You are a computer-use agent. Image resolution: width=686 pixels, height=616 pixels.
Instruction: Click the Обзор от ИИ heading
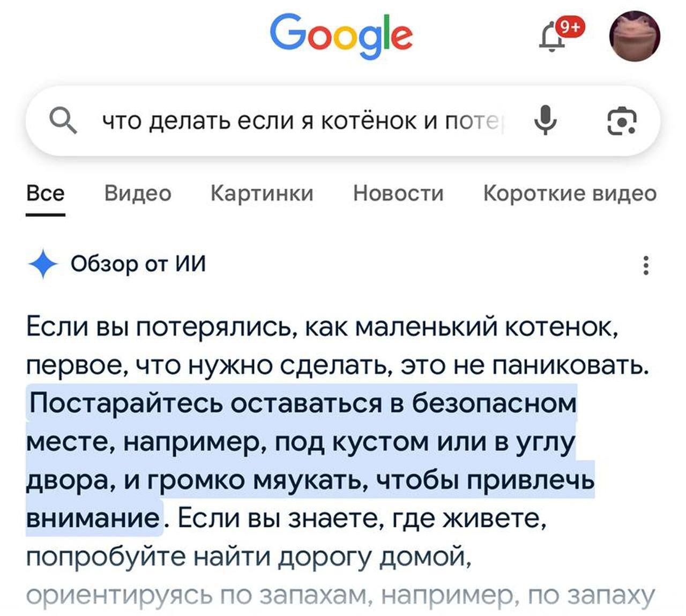pos(138,264)
